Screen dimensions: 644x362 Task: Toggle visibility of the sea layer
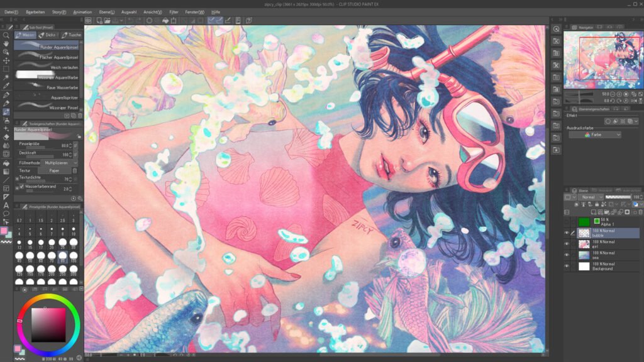pos(567,255)
